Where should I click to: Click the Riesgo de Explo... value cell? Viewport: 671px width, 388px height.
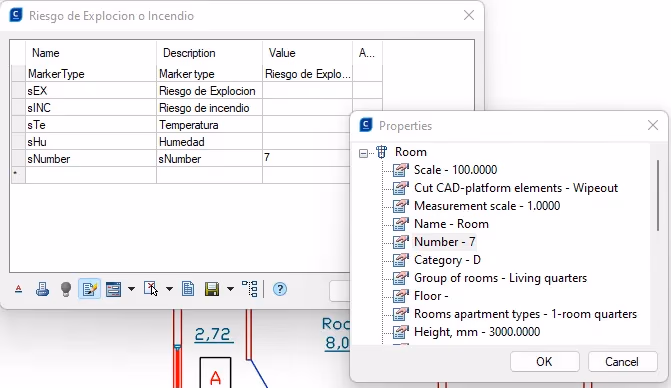point(307,74)
